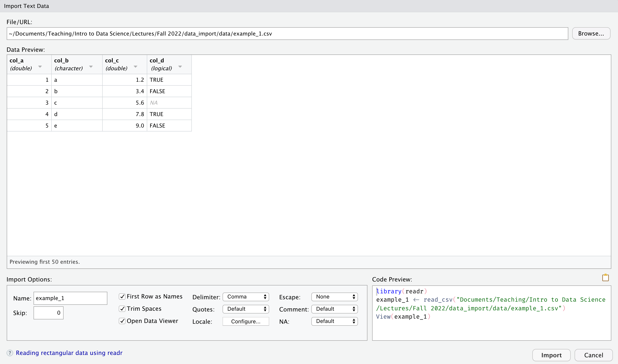Viewport: 618px width, 364px height.
Task: Open the Delimiter dropdown set to Comma
Action: [246, 296]
